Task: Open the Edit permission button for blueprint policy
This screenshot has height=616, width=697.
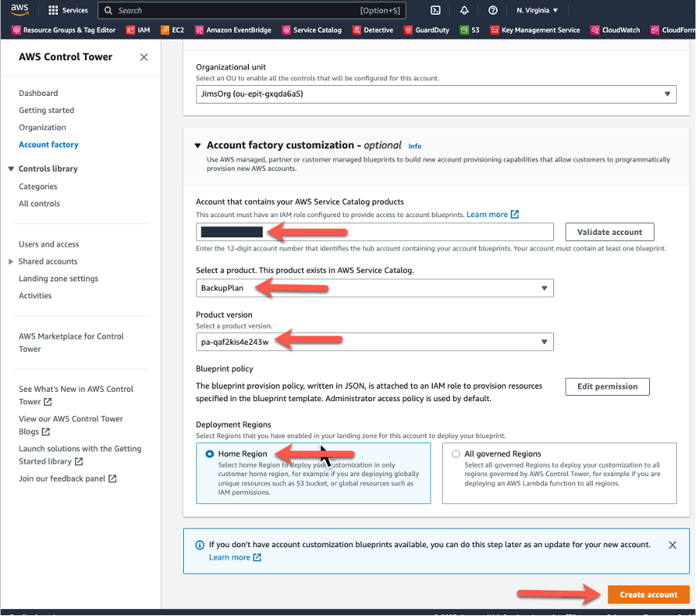Action: coord(607,386)
